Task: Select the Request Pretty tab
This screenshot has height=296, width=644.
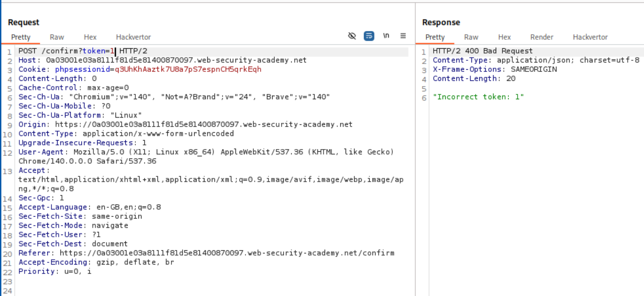Action: pyautogui.click(x=21, y=37)
